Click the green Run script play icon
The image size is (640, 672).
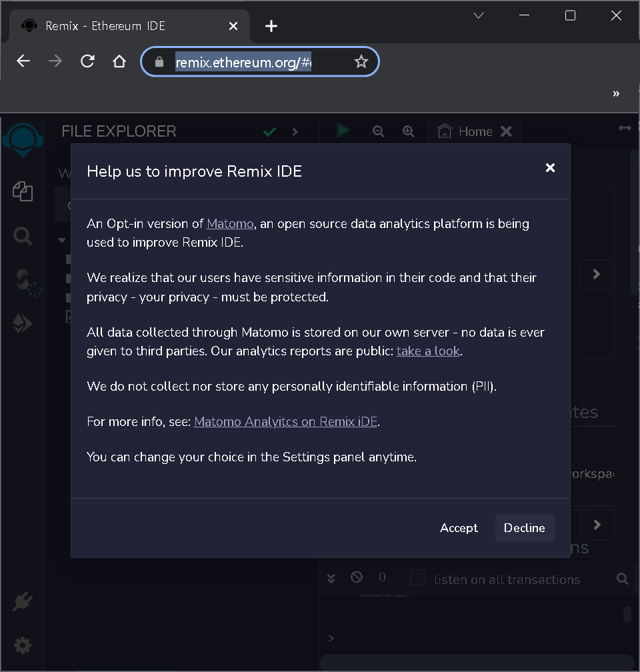(x=343, y=130)
